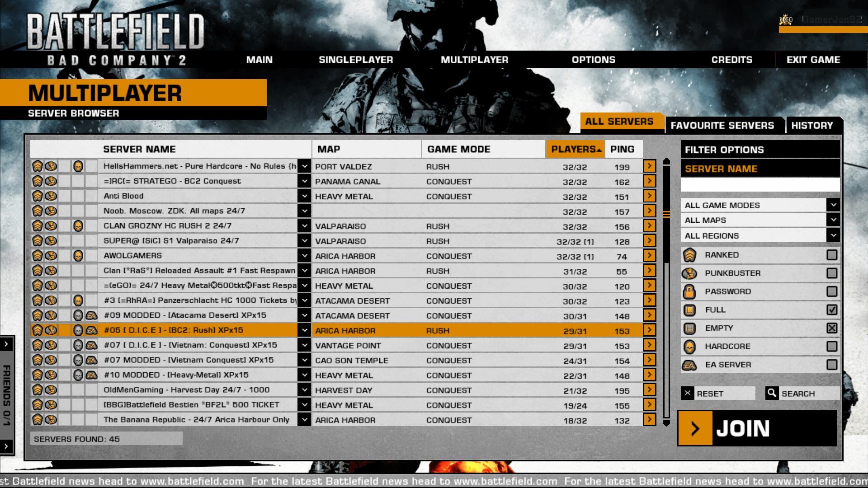This screenshot has height=488, width=868.
Task: Click Password padlock filter icon
Action: pyautogui.click(x=689, y=292)
